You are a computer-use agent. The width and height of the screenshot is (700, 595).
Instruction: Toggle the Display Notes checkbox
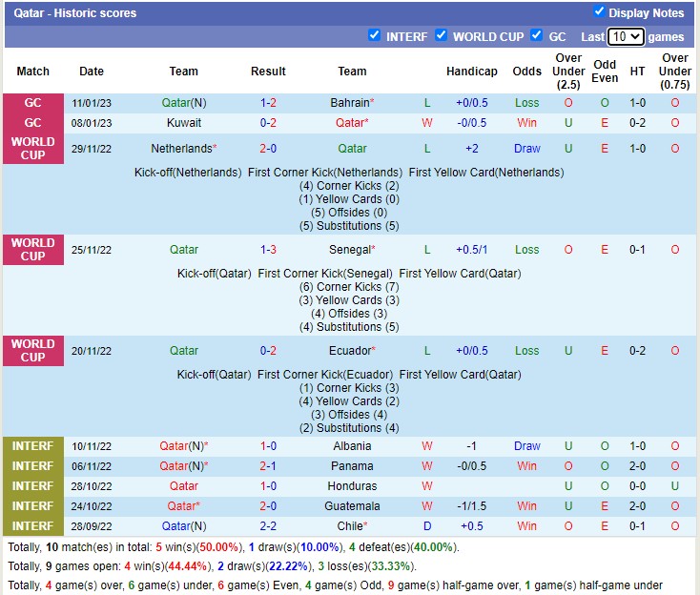599,12
